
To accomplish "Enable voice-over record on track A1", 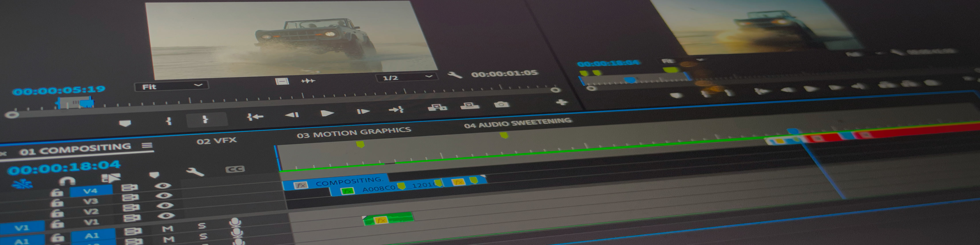I will [236, 223].
